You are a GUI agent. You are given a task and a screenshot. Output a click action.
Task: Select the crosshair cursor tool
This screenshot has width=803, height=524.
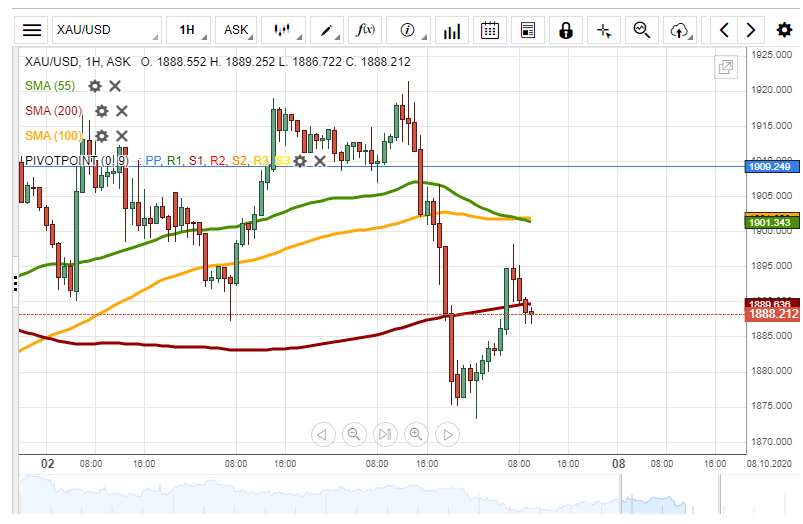[604, 30]
